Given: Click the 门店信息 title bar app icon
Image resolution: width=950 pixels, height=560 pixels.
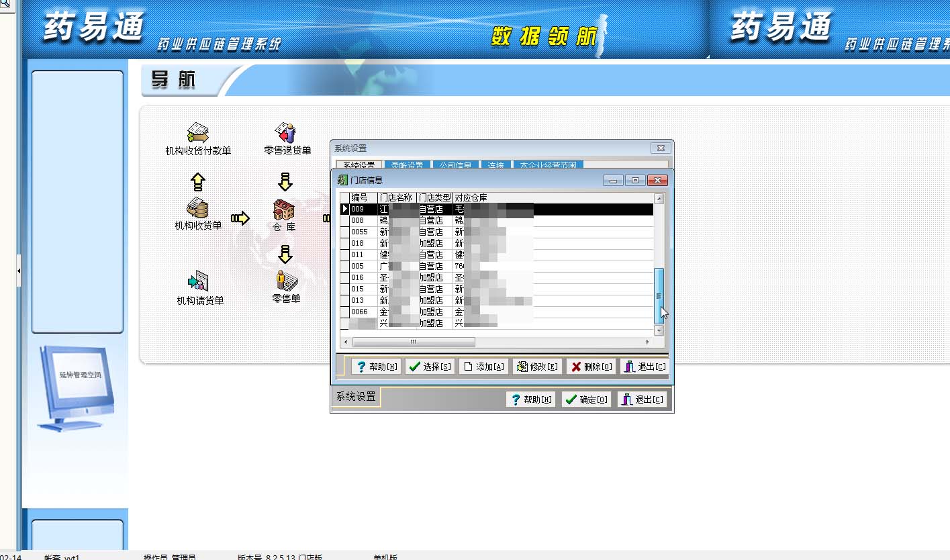Looking at the screenshot, I should click(343, 180).
